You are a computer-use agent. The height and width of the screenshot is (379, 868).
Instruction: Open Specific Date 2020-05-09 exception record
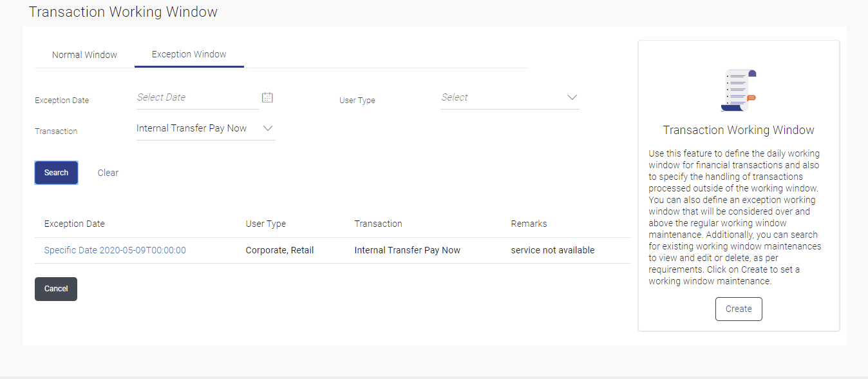[115, 250]
